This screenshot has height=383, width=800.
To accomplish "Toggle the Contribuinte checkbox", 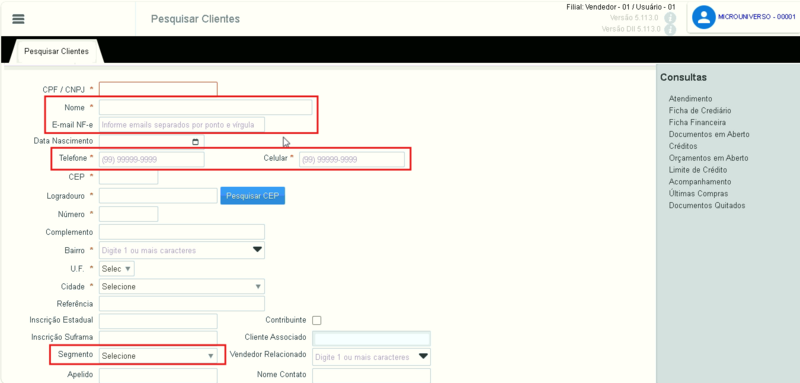I will tap(317, 320).
